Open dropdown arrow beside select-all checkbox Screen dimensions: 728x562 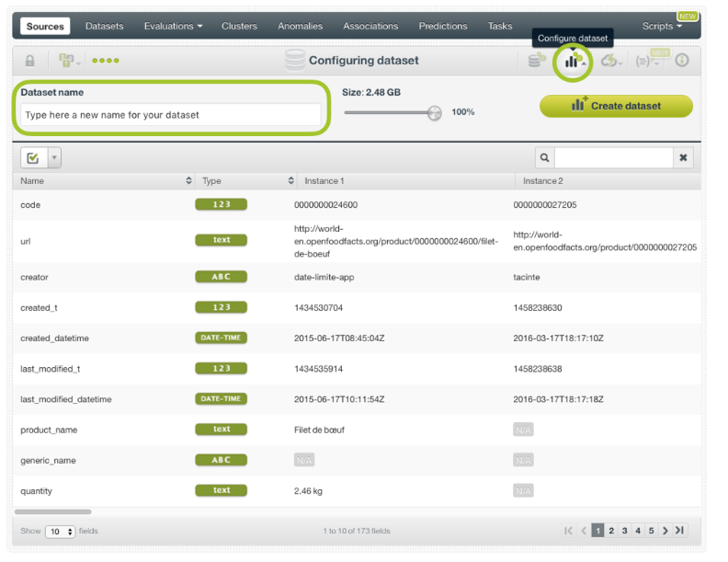53,158
